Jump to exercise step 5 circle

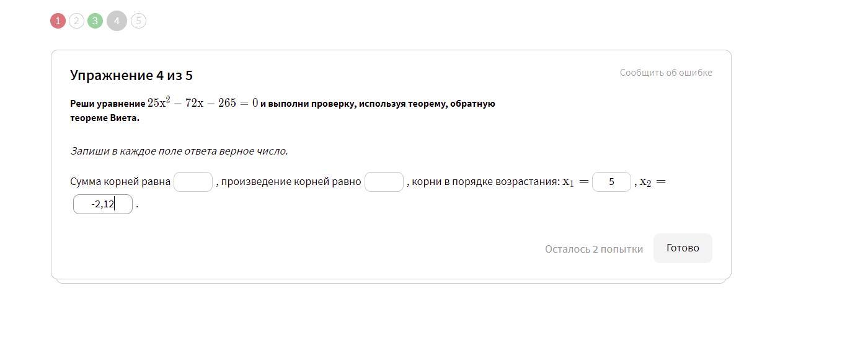pyautogui.click(x=138, y=21)
